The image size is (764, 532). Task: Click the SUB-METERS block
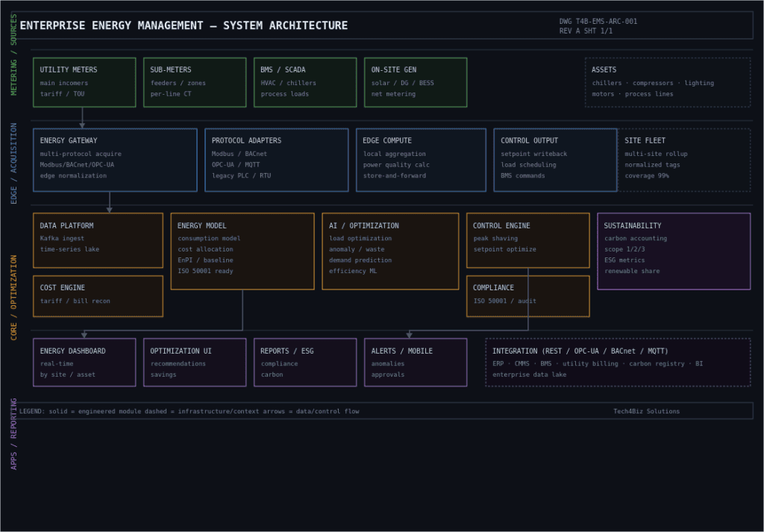[195, 82]
